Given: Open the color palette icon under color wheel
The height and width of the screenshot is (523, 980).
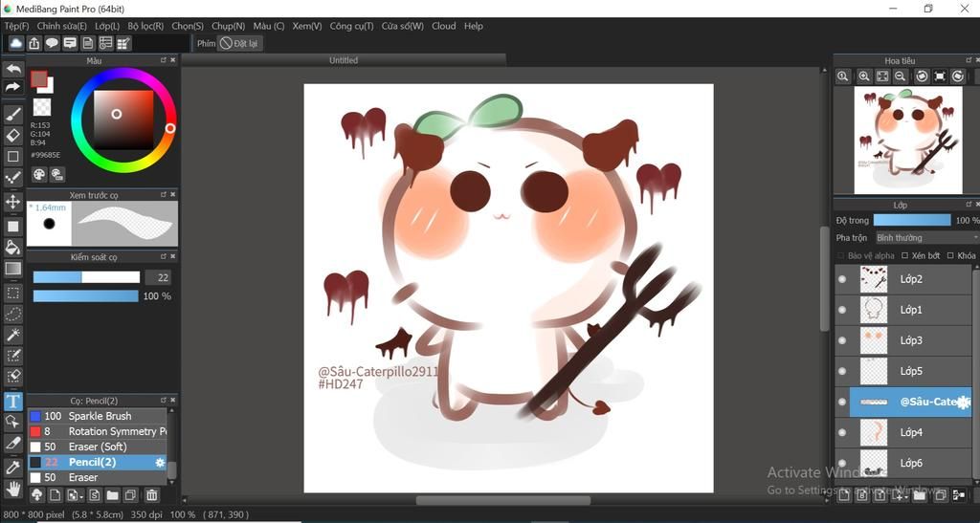Looking at the screenshot, I should pos(39,174).
